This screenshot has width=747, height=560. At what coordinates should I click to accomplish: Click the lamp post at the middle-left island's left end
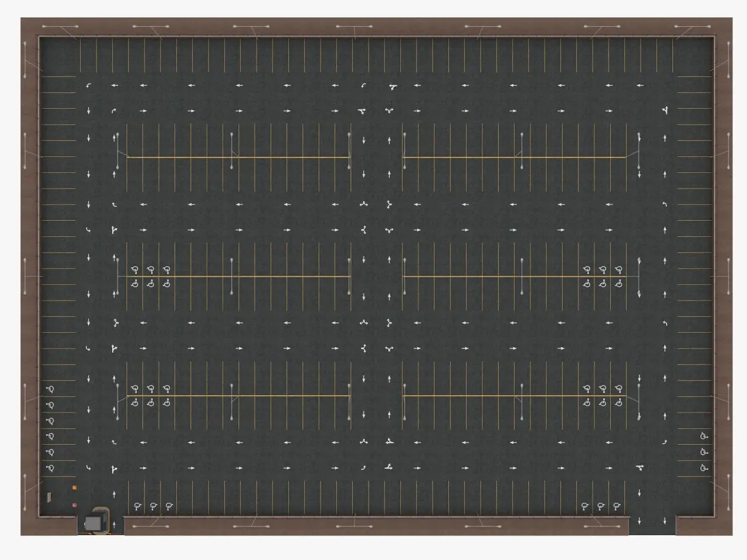tap(118, 276)
